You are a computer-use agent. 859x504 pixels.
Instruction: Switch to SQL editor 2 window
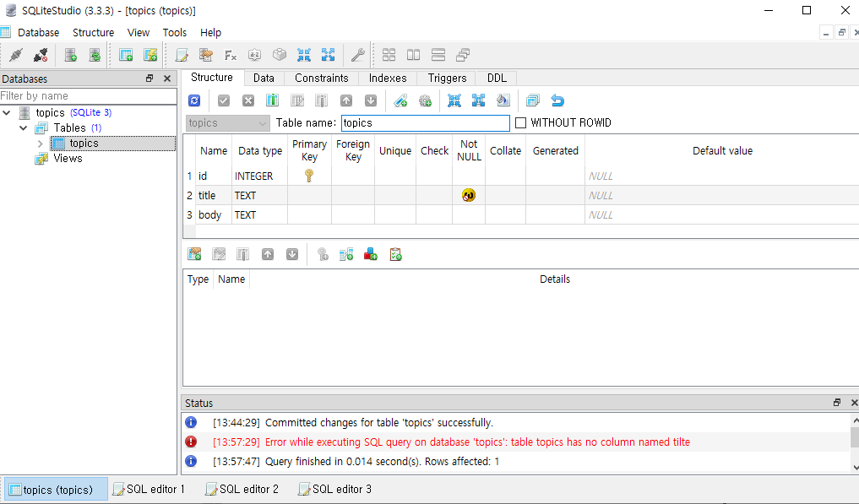242,489
